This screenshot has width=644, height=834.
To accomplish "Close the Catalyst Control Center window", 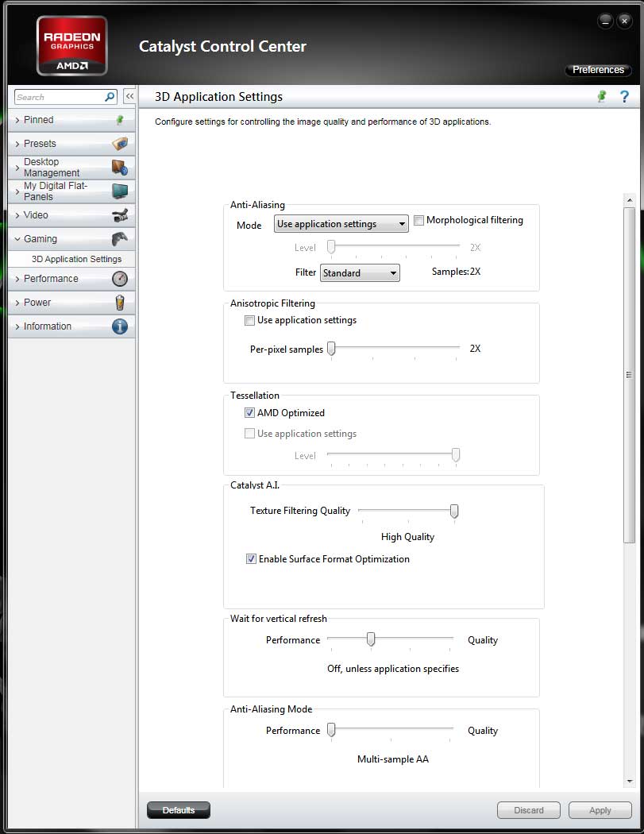I will click(625, 21).
